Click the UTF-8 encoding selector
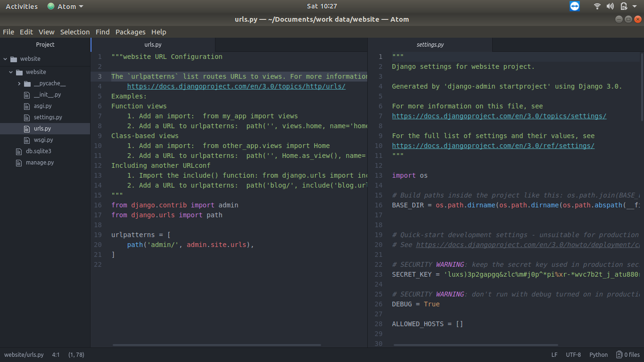644x362 pixels. pos(573,354)
